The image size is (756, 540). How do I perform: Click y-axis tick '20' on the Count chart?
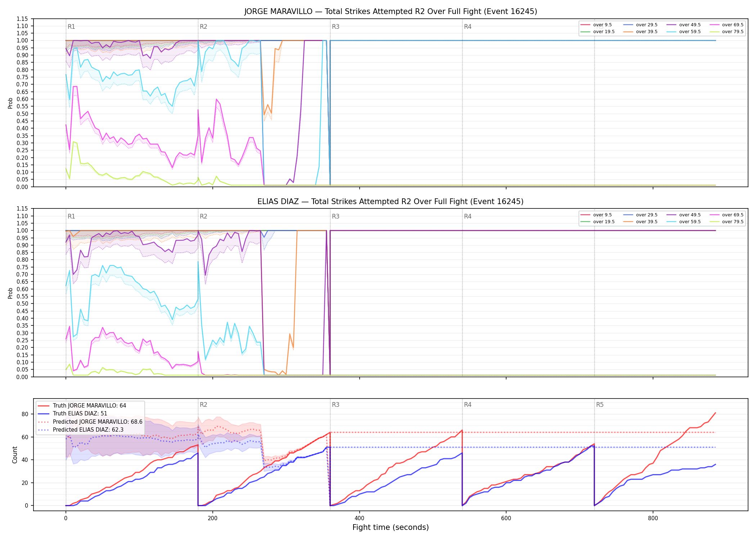pyautogui.click(x=25, y=483)
